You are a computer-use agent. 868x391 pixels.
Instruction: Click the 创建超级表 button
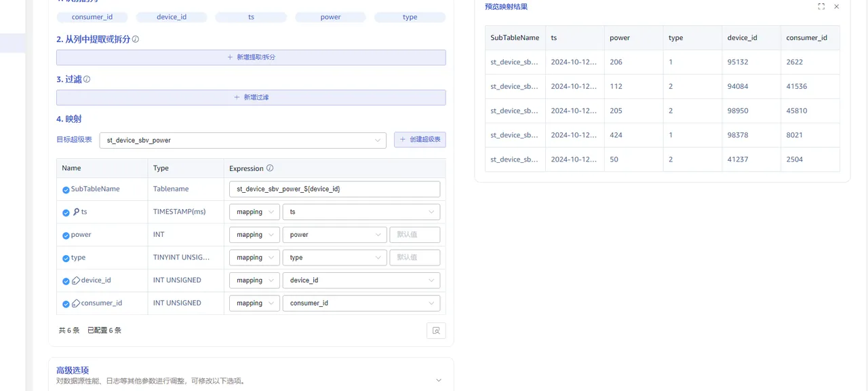pos(420,140)
